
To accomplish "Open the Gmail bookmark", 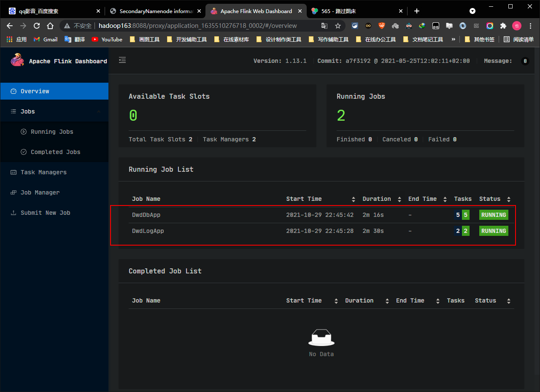I will [x=46, y=39].
